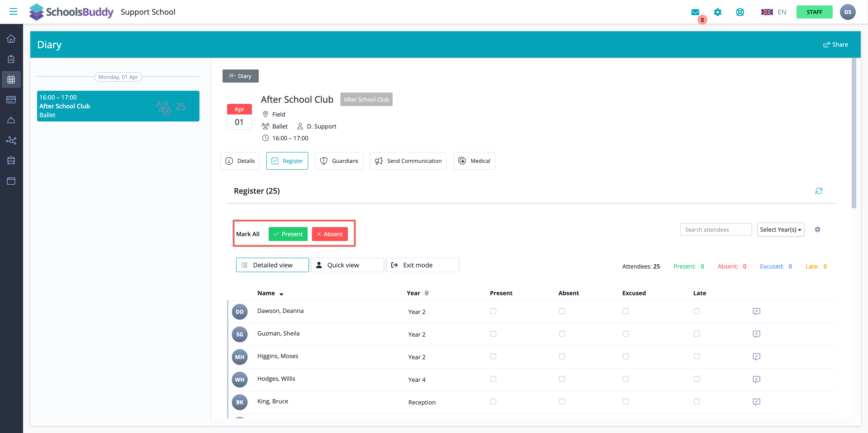This screenshot has height=433, width=868.
Task: Sort by Name column arrow
Action: point(281,294)
